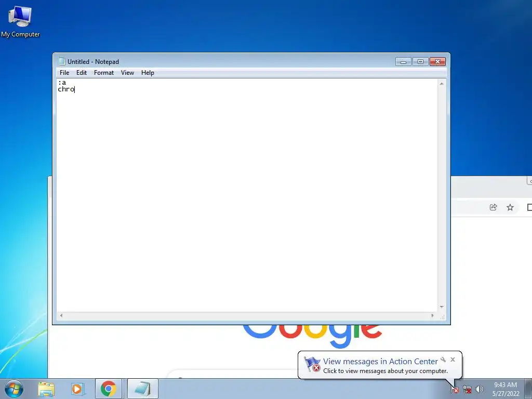Click the Notepad taskbar button
This screenshot has height=399, width=532.
tap(143, 389)
